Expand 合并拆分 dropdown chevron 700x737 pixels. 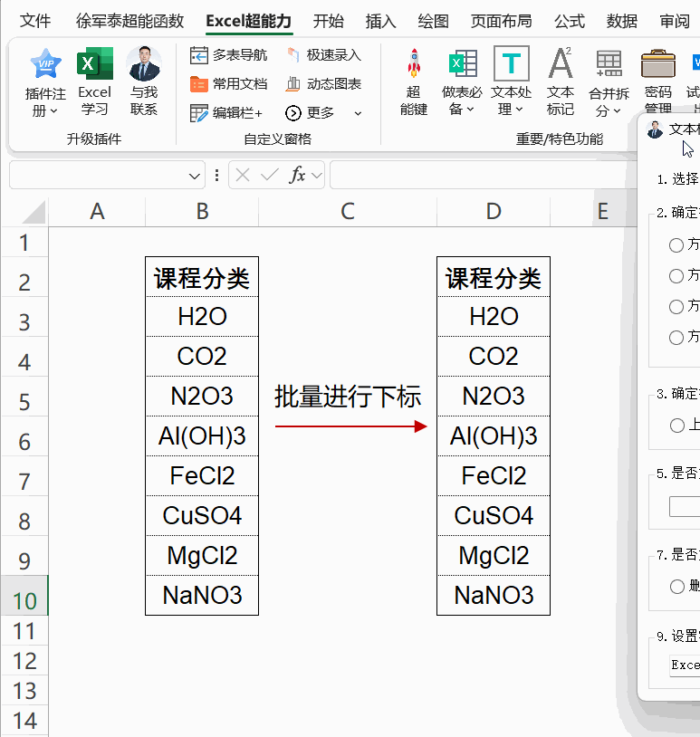click(x=617, y=111)
